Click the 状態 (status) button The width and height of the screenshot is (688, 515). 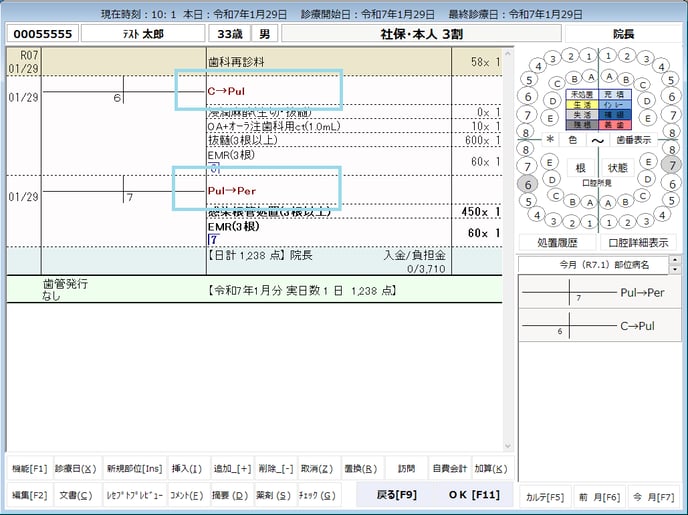click(618, 168)
